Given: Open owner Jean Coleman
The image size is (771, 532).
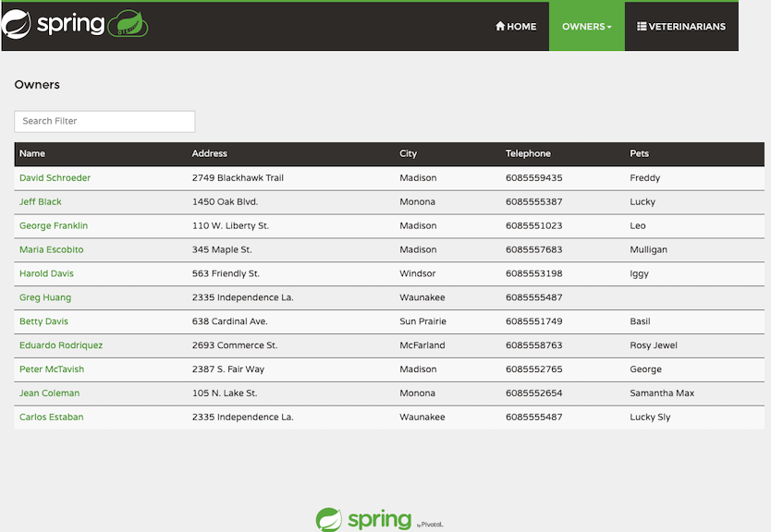Looking at the screenshot, I should pos(50,393).
